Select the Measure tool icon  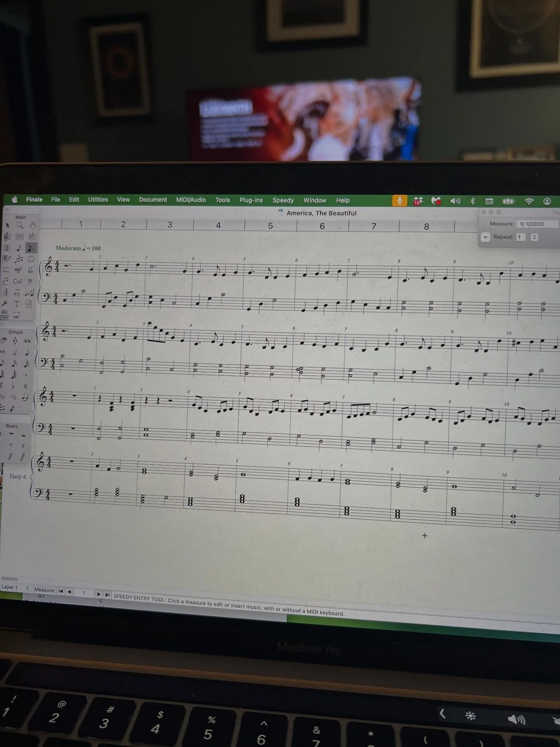point(20,237)
